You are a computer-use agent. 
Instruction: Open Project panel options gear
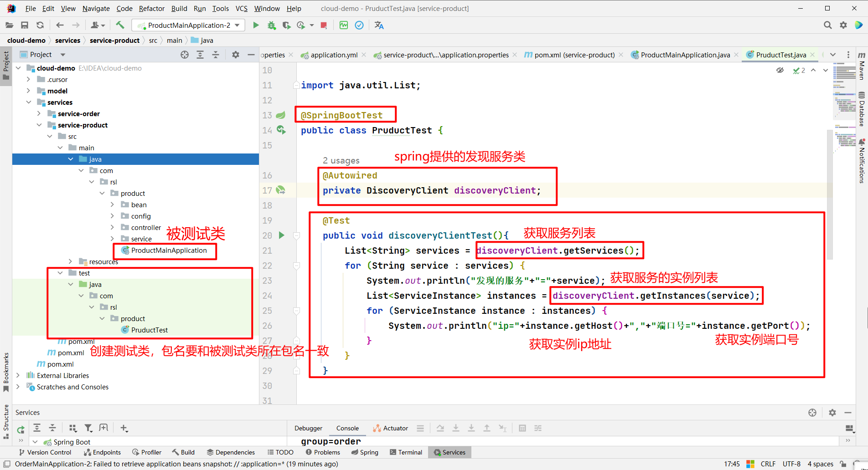[235, 55]
